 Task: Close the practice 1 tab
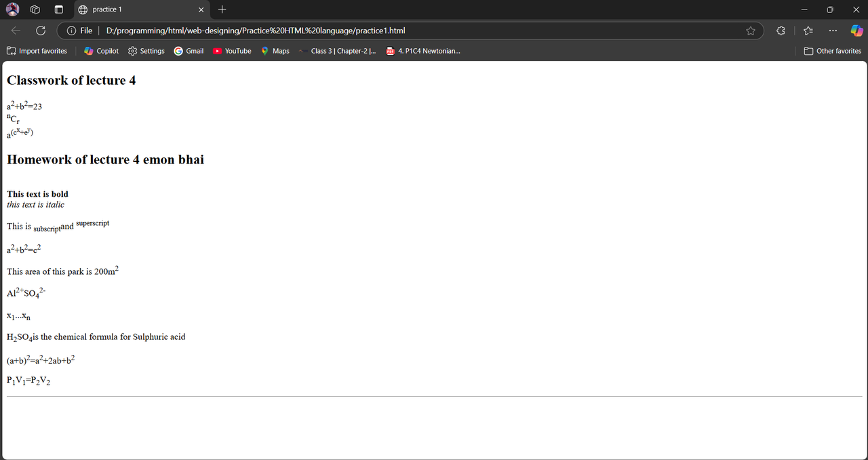pyautogui.click(x=201, y=9)
